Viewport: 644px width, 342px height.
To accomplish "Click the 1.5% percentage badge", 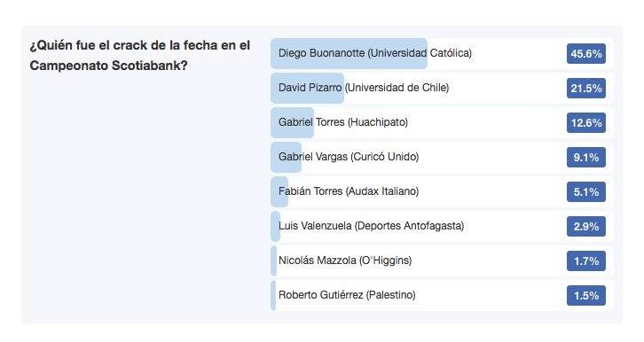I will coord(586,295).
